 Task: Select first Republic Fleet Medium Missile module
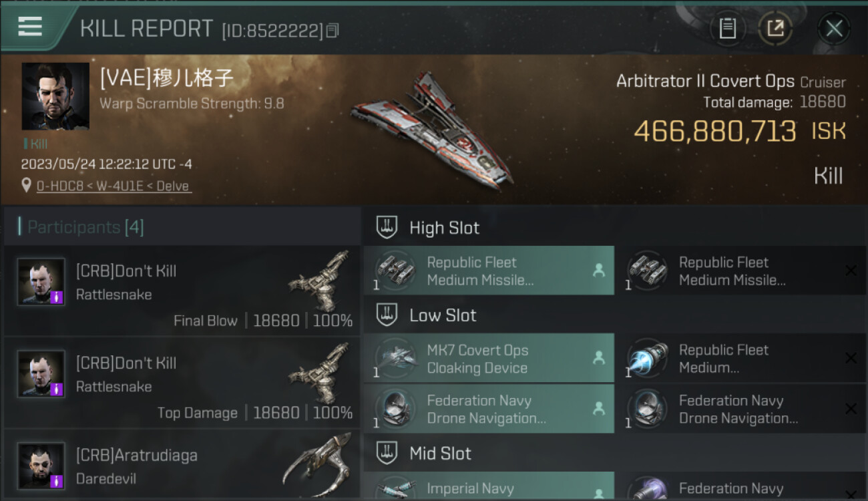(489, 271)
